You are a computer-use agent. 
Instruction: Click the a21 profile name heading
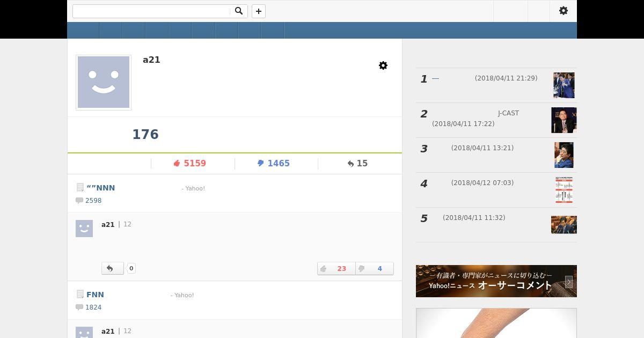click(x=151, y=60)
